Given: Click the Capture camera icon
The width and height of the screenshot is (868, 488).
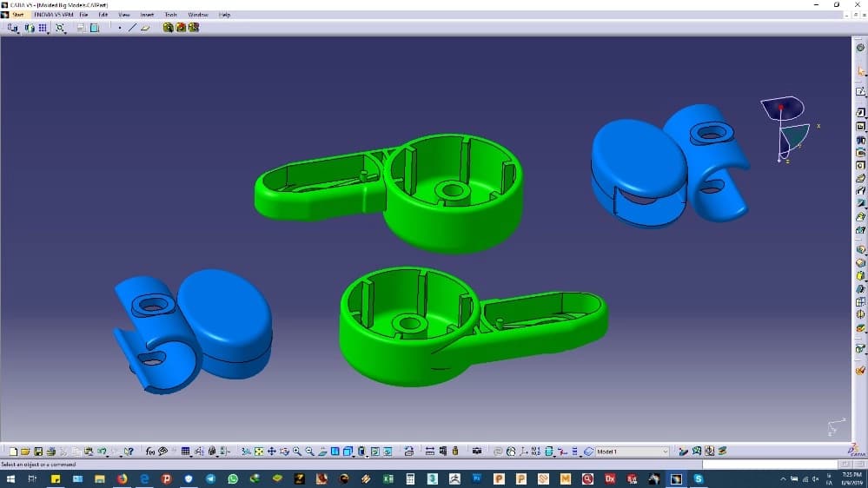Looking at the screenshot, I should click(x=477, y=452).
